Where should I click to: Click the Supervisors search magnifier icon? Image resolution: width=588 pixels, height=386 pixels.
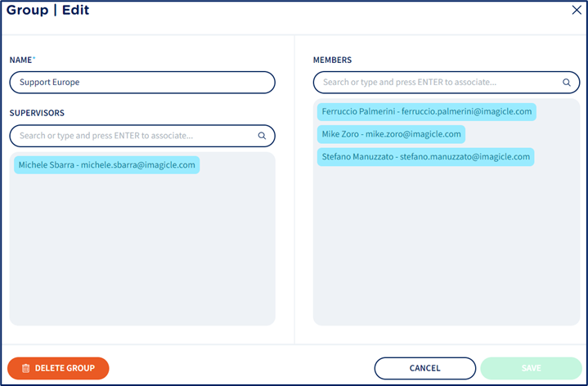click(x=262, y=136)
